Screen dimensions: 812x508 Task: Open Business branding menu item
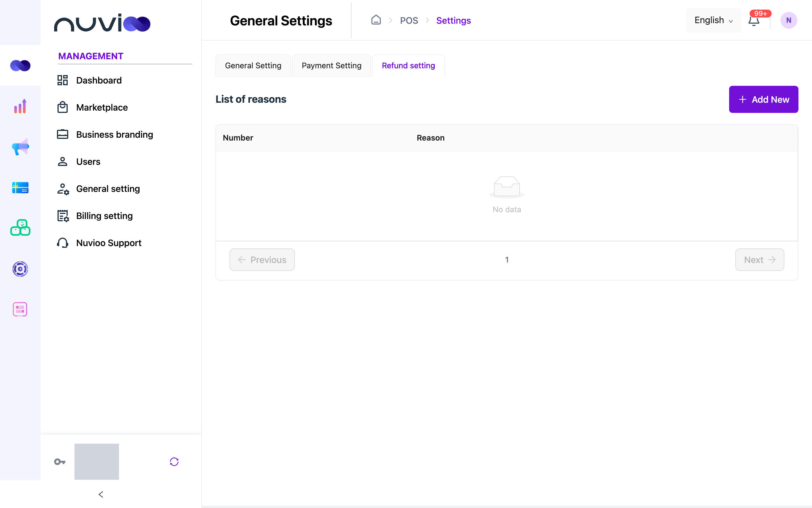[105, 134]
